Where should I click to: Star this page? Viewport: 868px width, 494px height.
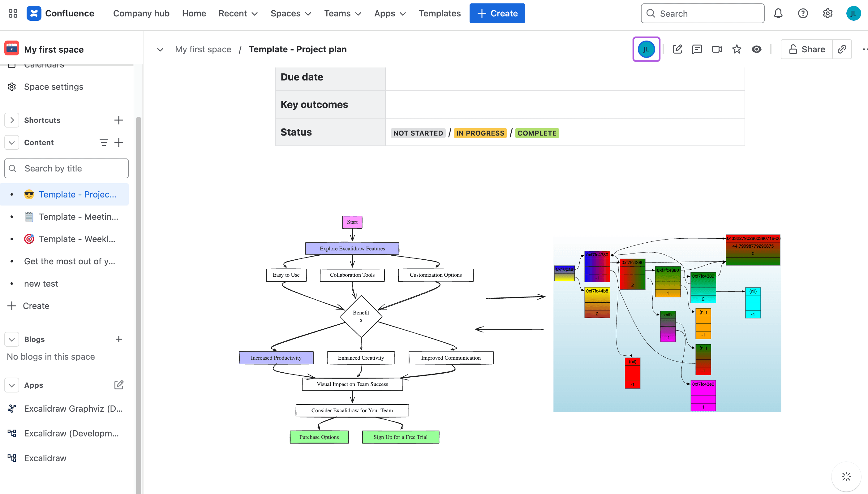(x=737, y=49)
